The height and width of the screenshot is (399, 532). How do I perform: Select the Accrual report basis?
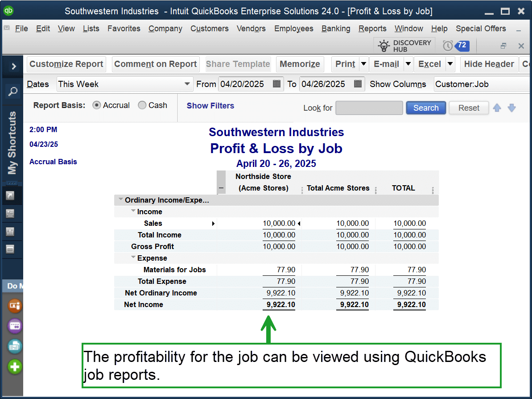[97, 105]
